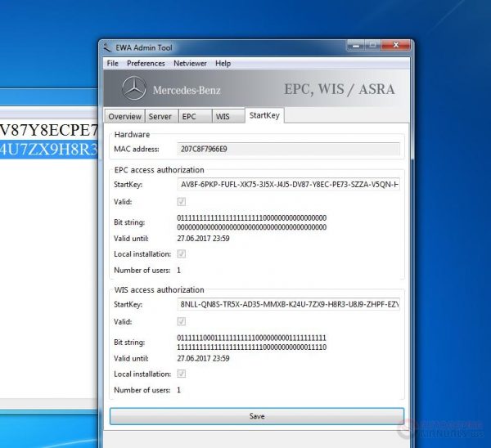Click the EWA Admin Tool title icon
The width and height of the screenshot is (491, 448).
107,47
